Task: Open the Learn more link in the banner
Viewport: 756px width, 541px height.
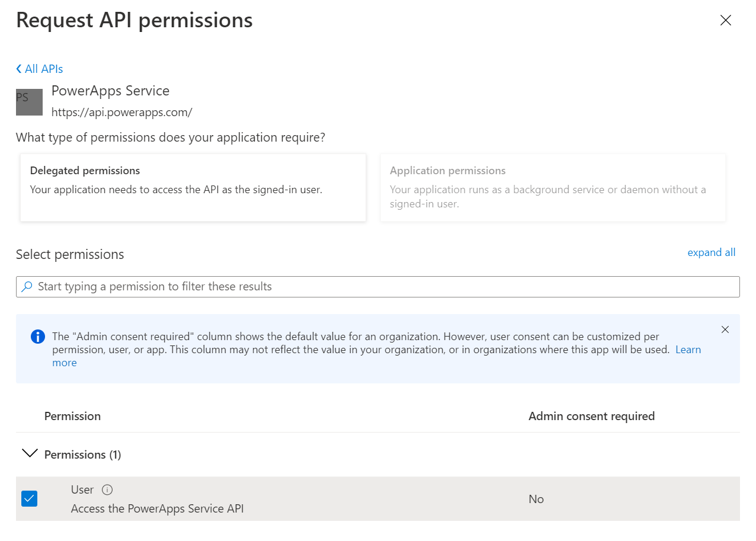Action: [688, 350]
